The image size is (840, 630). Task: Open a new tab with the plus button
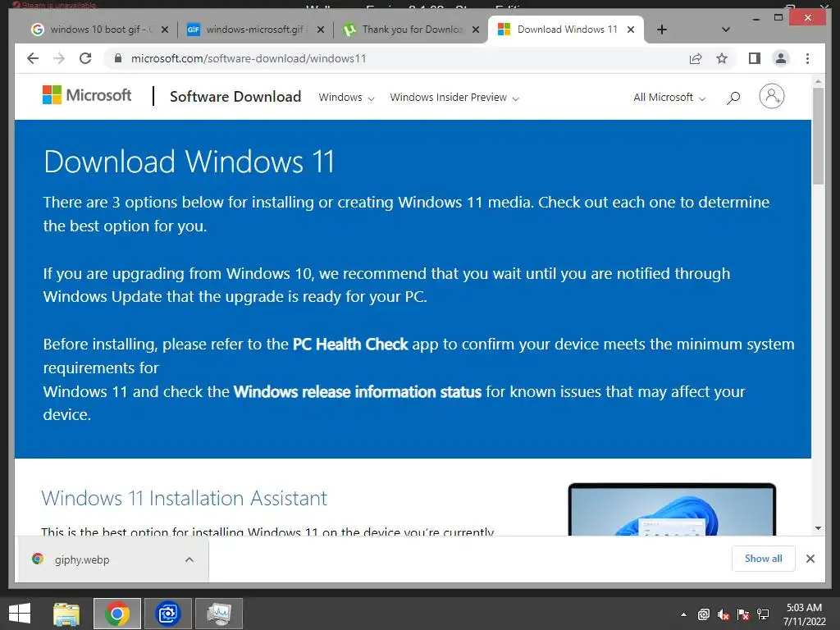click(x=662, y=30)
